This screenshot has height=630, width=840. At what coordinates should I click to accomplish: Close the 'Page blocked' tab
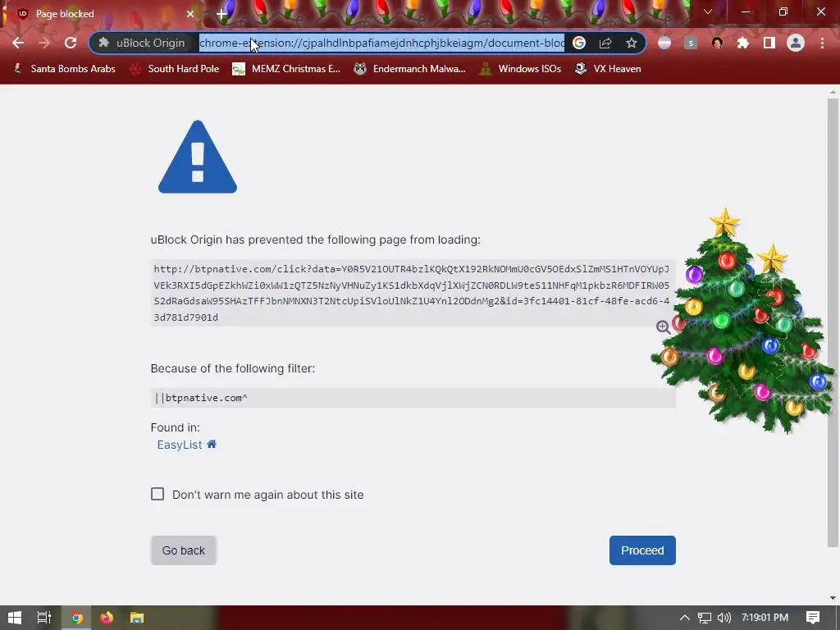(190, 14)
